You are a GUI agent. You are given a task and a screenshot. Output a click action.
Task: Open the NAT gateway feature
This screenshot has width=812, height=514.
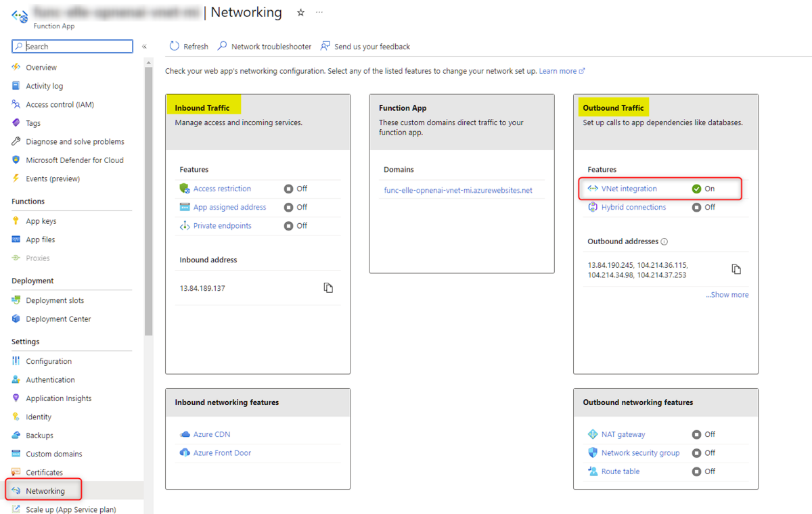[623, 434]
